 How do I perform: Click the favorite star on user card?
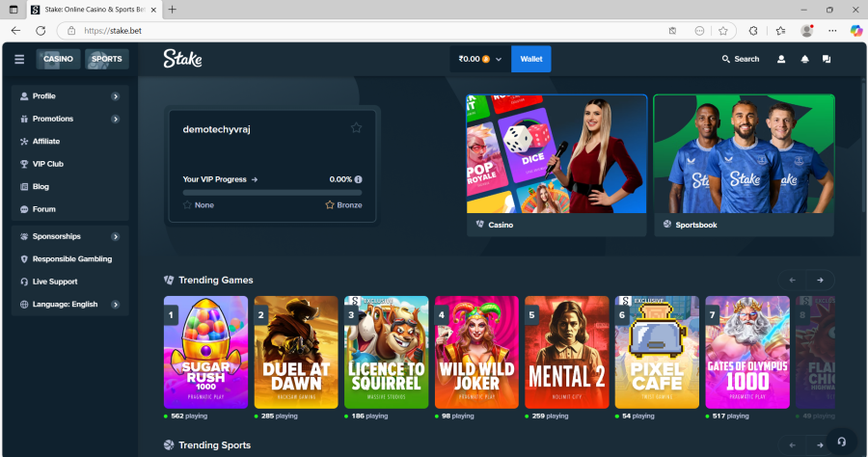[356, 128]
